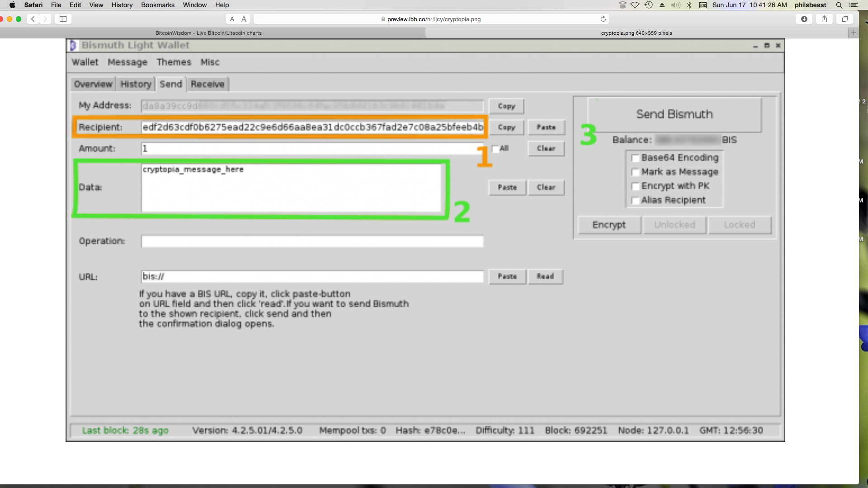The image size is (868, 488).
Task: Click the eject icon in menu bar
Action: pos(662,5)
